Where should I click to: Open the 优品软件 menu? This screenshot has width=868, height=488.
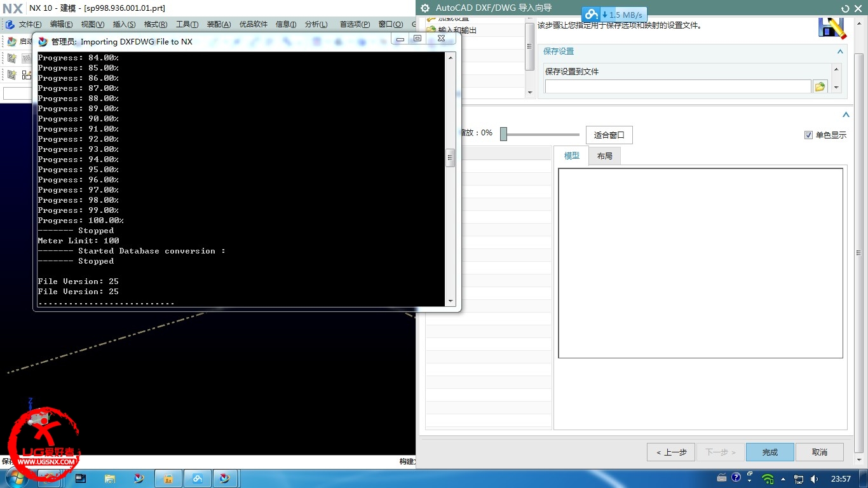(x=254, y=24)
